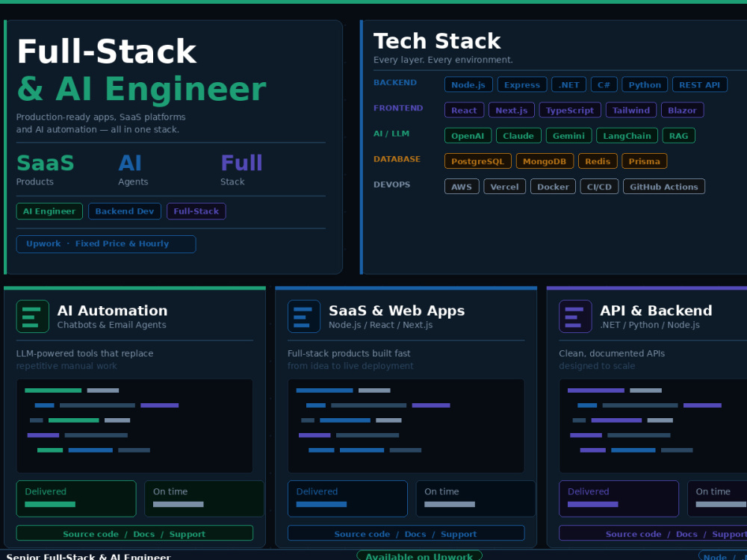This screenshot has width=747, height=560.
Task: Click the AI / LLM category label
Action: 391,134
